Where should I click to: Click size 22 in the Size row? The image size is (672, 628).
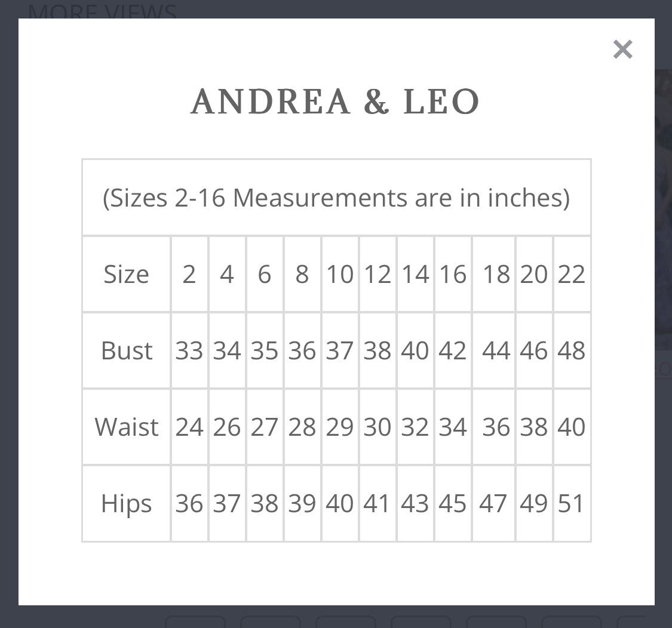(572, 275)
